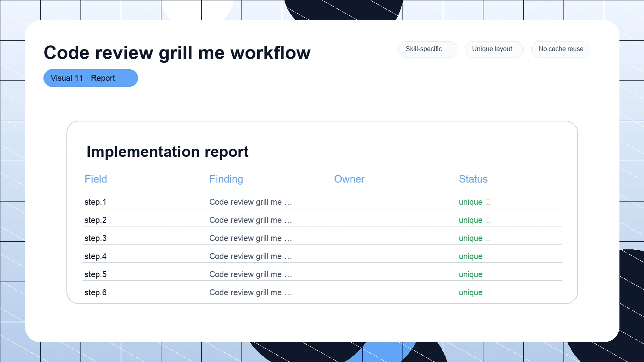The height and width of the screenshot is (362, 644).
Task: Click the Skill-specific tag
Action: point(427,49)
